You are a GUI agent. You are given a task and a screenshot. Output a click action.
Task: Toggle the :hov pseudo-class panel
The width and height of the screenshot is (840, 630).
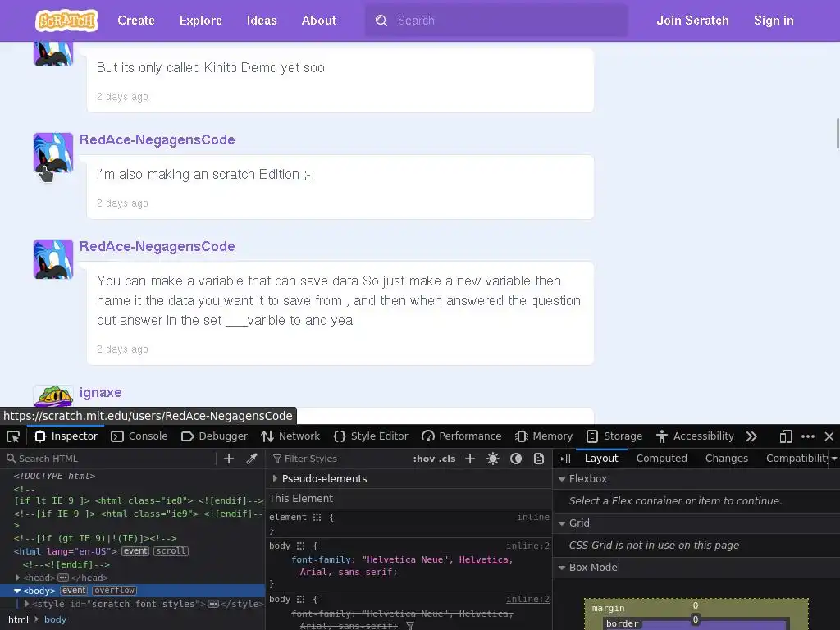pyautogui.click(x=424, y=459)
